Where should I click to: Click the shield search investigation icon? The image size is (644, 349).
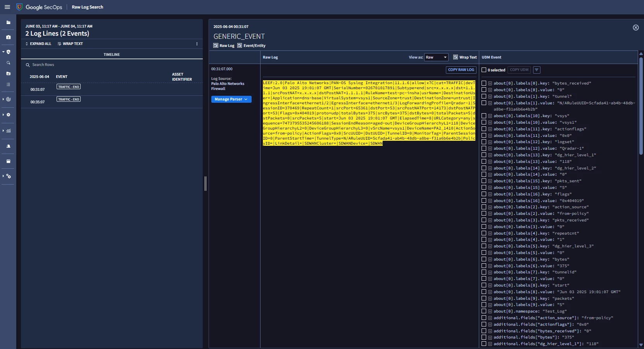click(9, 52)
